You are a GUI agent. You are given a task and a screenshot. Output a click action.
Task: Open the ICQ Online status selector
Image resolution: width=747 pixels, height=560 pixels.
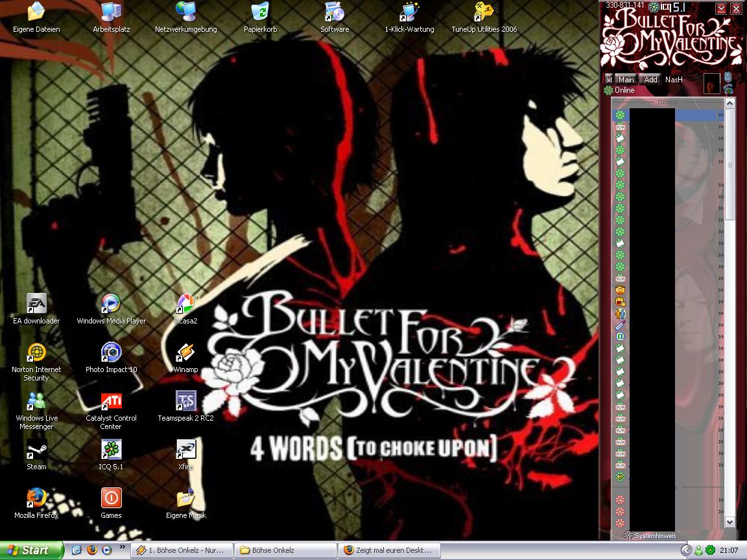[x=619, y=90]
